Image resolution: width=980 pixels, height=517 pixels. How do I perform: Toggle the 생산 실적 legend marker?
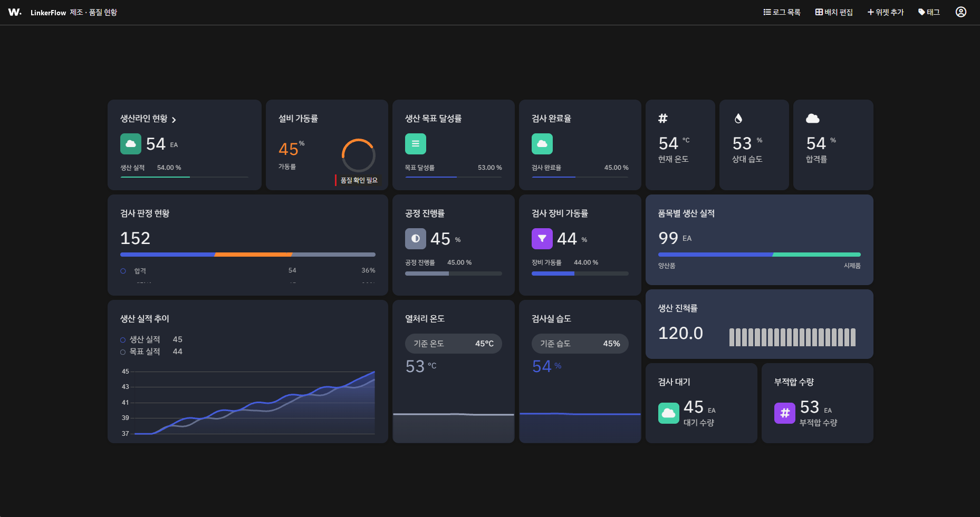pyautogui.click(x=123, y=340)
